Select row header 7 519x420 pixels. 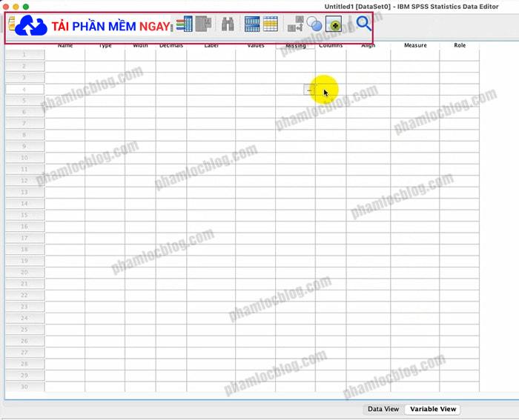point(24,124)
